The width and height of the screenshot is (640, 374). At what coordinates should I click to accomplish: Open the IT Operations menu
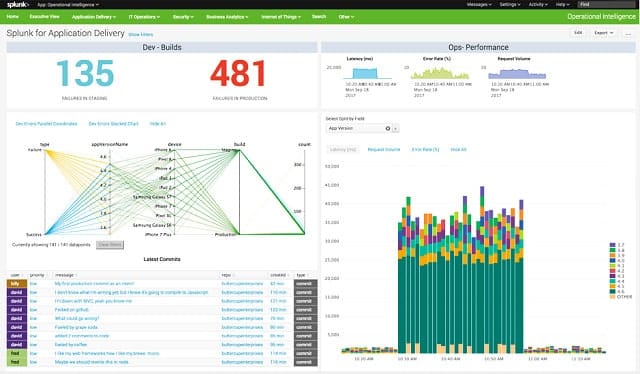(x=144, y=17)
